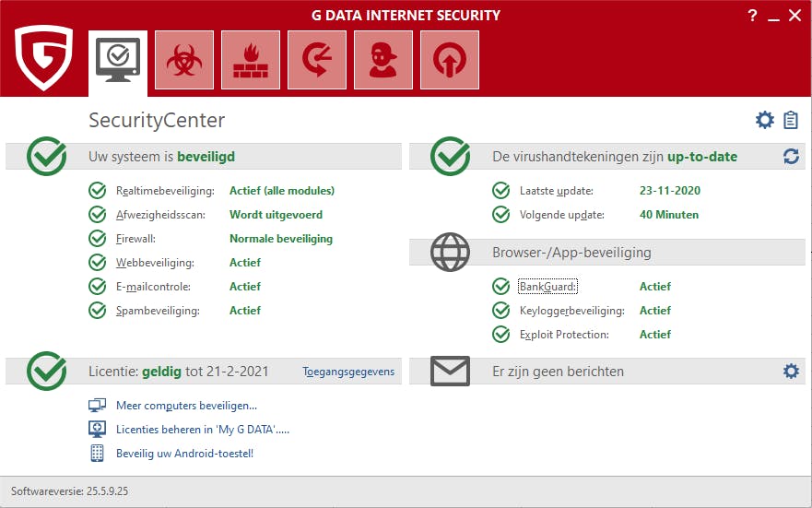Open the Toegangsgegevens link
Viewport: 812px width, 508px height.
click(x=348, y=372)
